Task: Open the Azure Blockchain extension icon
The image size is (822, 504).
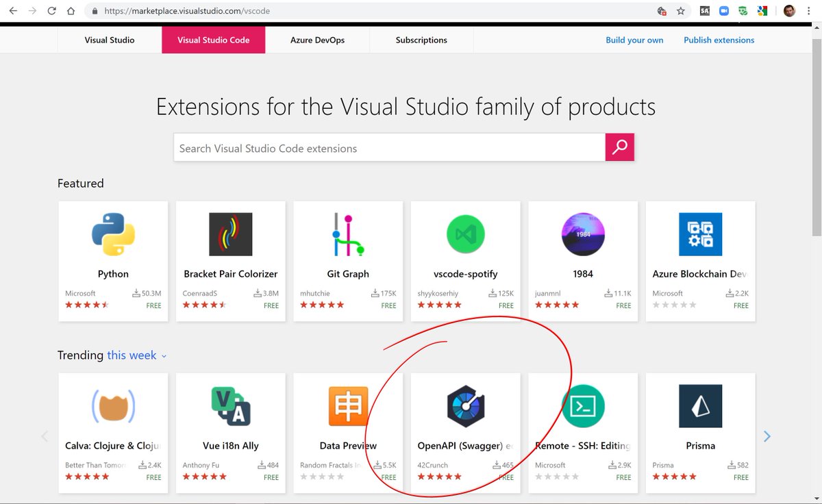Action: coord(701,234)
